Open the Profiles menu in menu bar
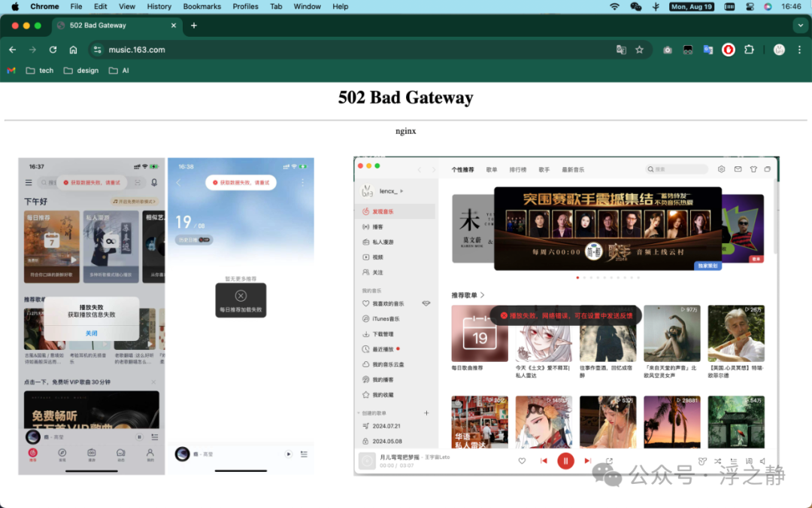The image size is (812, 508). pyautogui.click(x=245, y=6)
